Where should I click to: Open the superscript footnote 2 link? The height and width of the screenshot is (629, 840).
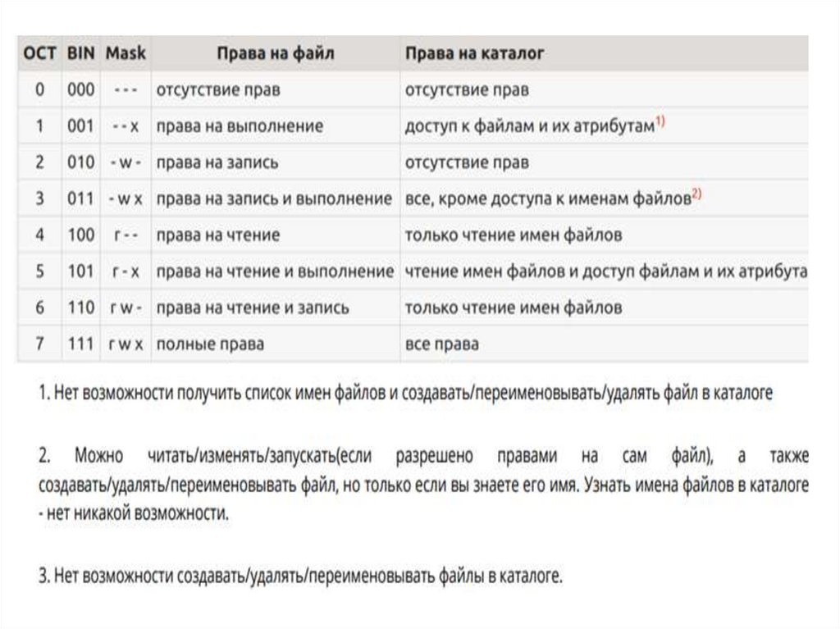click(x=697, y=194)
